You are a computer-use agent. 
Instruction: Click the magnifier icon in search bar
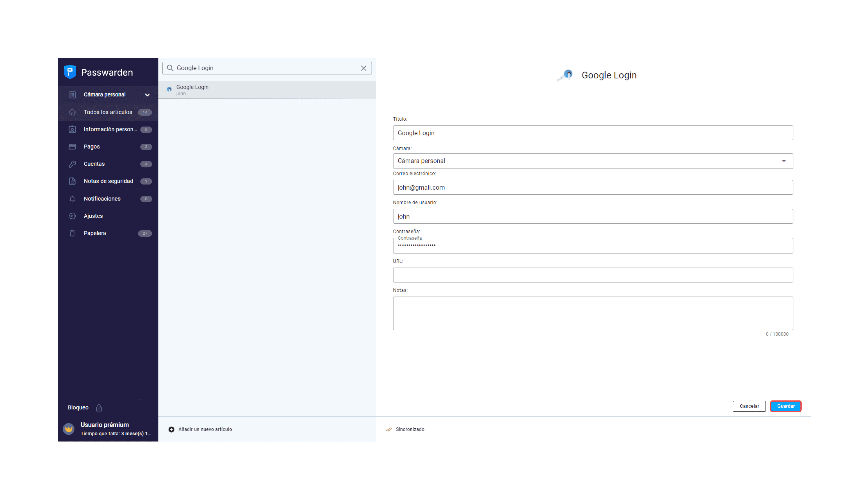[170, 68]
